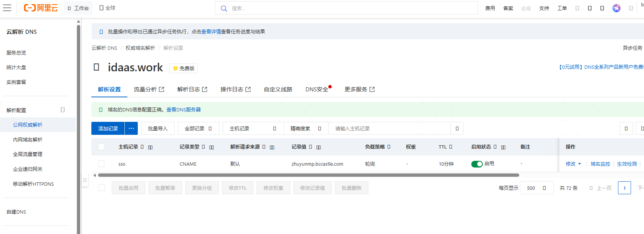Click record value zhuyunmp.bccastle.com
The width and height of the screenshot is (644, 234).
(x=317, y=164)
